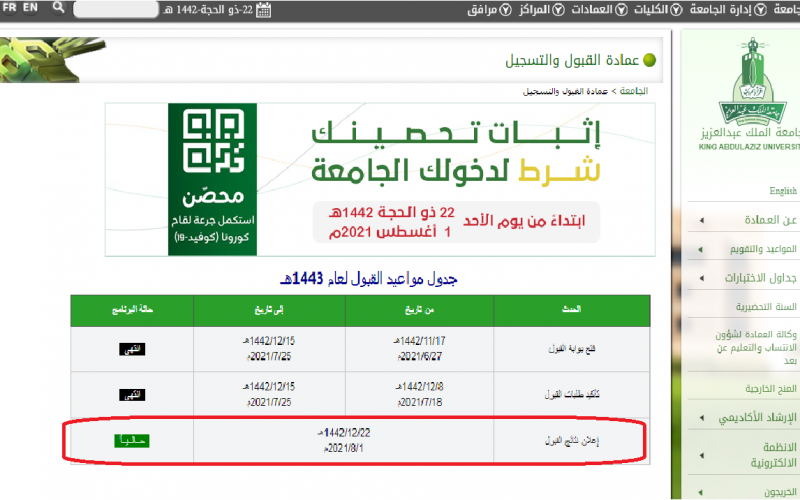Open الانظمة الالكترونية sidebar link
Screen dimensions: 800x500
(x=773, y=455)
